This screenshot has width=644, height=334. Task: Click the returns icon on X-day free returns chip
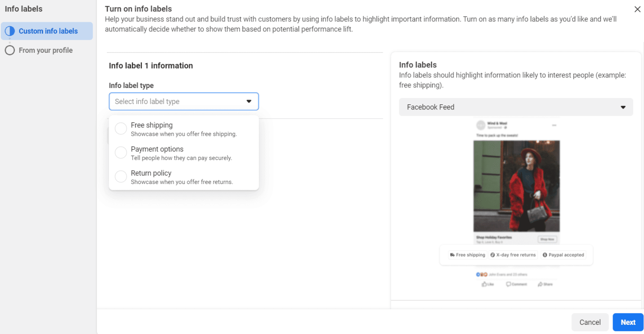493,255
